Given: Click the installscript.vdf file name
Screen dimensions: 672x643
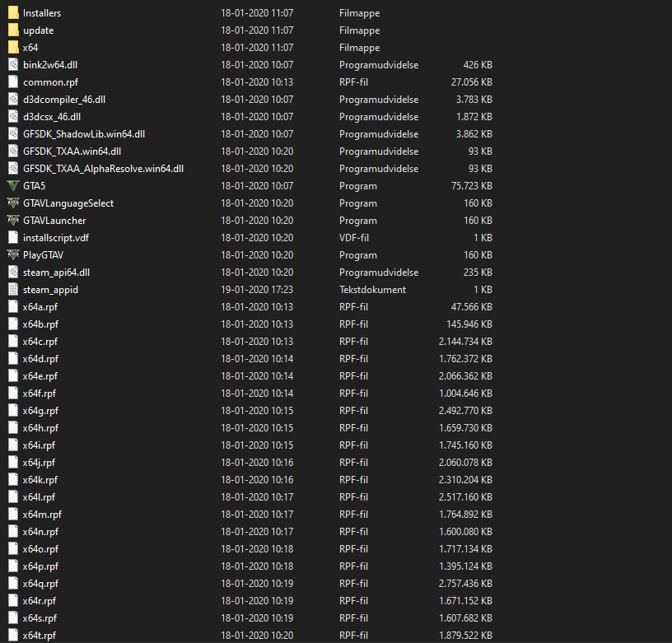Looking at the screenshot, I should [56, 238].
